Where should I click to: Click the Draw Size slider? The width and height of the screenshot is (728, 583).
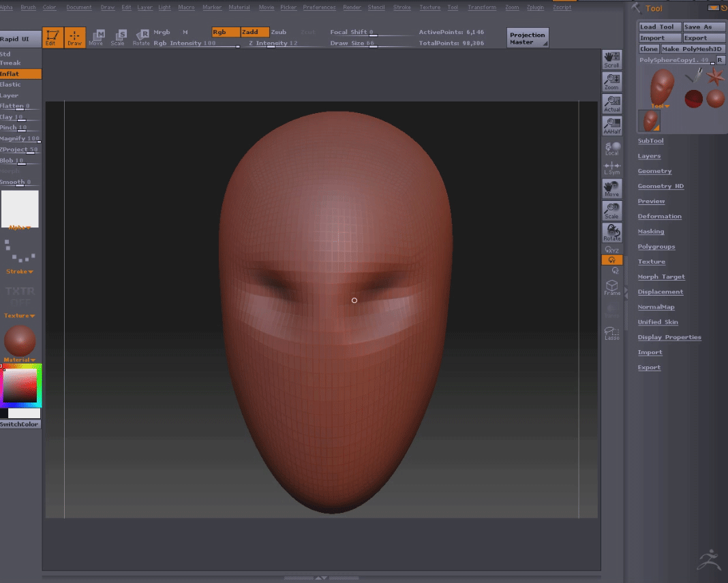[372, 44]
